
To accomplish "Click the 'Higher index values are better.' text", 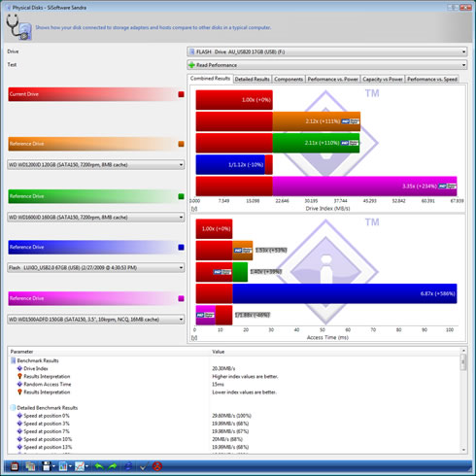I will point(245,376).
